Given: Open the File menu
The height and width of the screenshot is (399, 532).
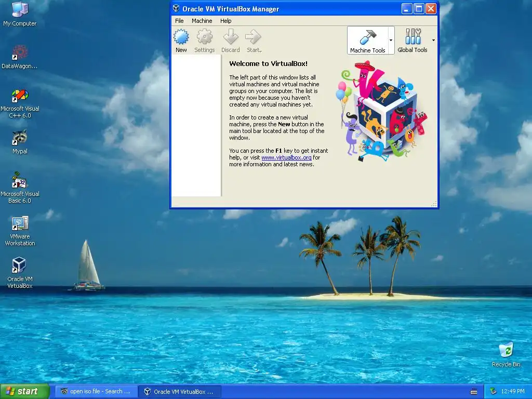Looking at the screenshot, I should click(x=179, y=21).
